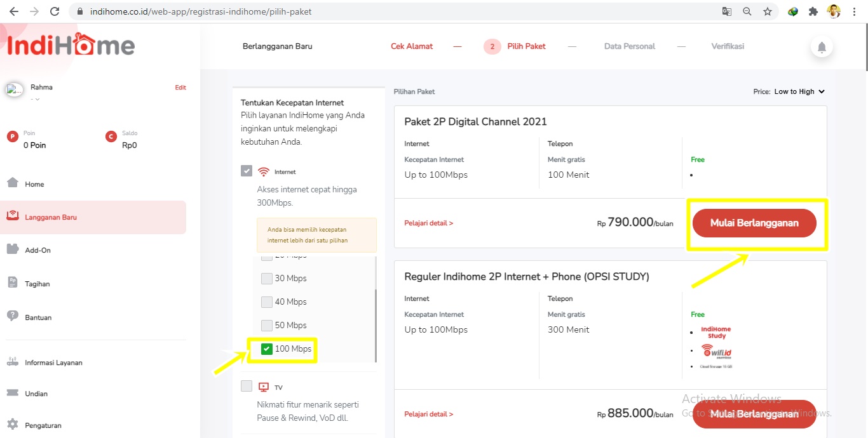This screenshot has height=438, width=868.
Task: Check the 30 Mbps speed option
Action: coord(267,278)
